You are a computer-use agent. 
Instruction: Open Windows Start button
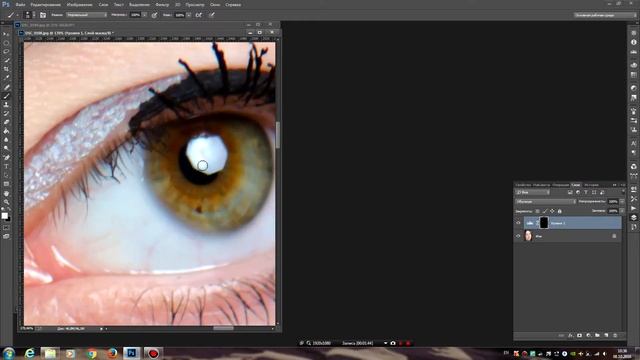[x=8, y=353]
